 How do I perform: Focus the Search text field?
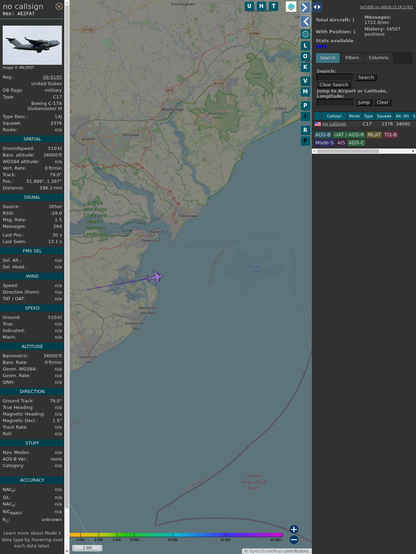tap(335, 77)
